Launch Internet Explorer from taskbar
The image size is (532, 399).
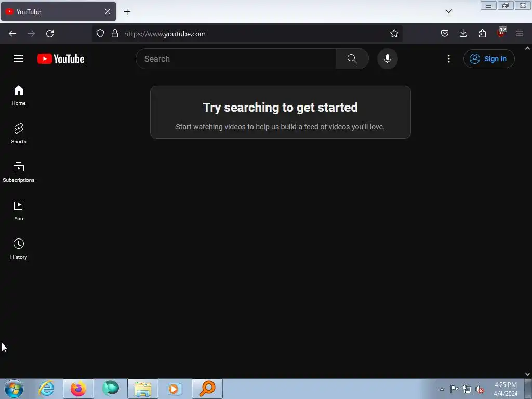pos(46,389)
